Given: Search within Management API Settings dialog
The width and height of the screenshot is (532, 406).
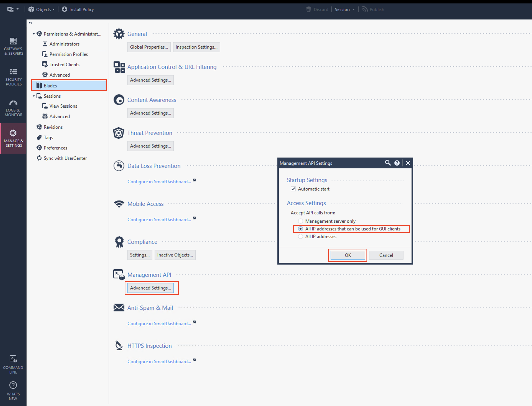Looking at the screenshot, I should pyautogui.click(x=388, y=163).
